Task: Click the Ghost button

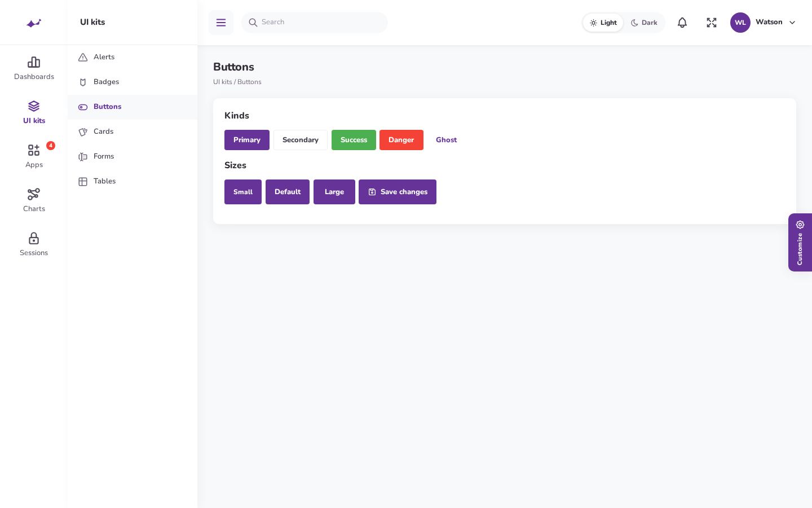Action: (x=447, y=140)
